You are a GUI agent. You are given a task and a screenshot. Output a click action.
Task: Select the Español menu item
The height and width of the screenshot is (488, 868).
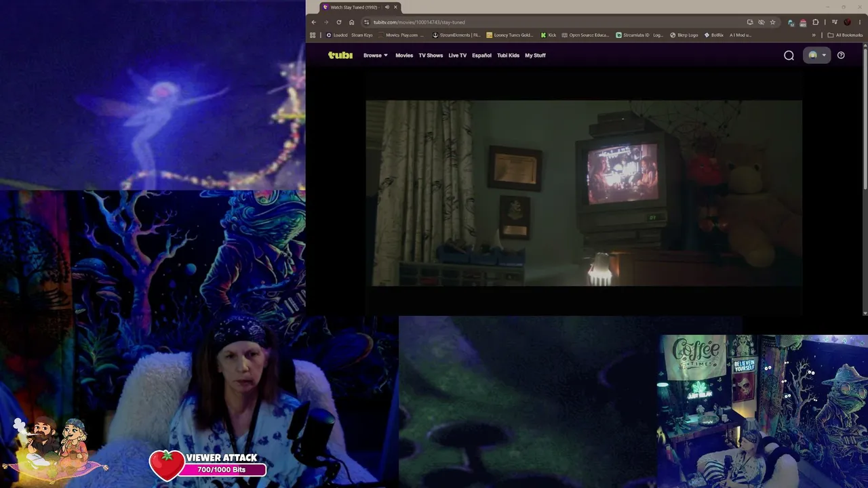click(x=481, y=56)
